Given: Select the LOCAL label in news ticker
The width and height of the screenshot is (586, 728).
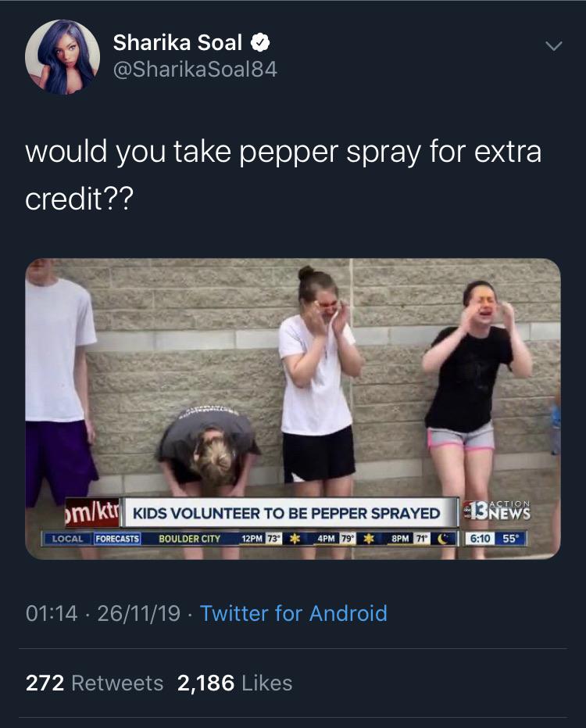Looking at the screenshot, I should [67, 539].
